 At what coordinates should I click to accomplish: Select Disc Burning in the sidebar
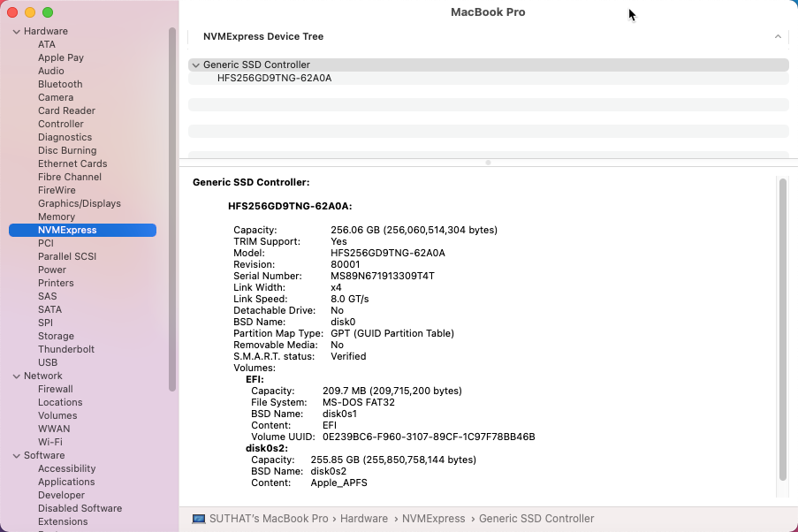(x=67, y=150)
